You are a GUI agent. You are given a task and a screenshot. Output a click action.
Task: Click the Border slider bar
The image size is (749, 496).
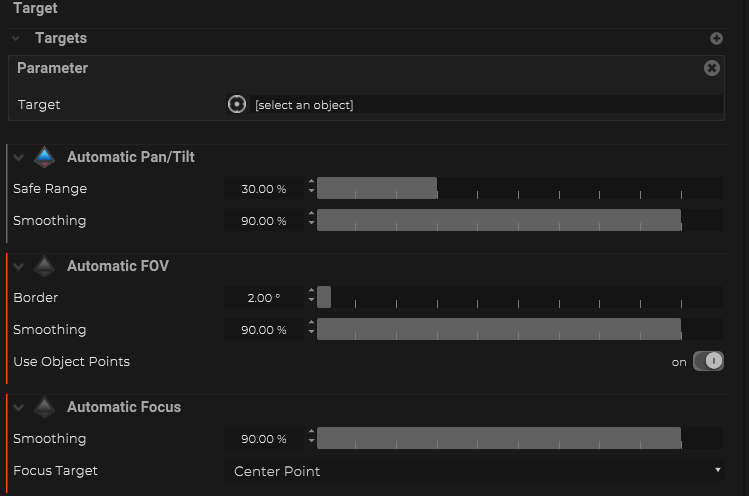pos(519,297)
